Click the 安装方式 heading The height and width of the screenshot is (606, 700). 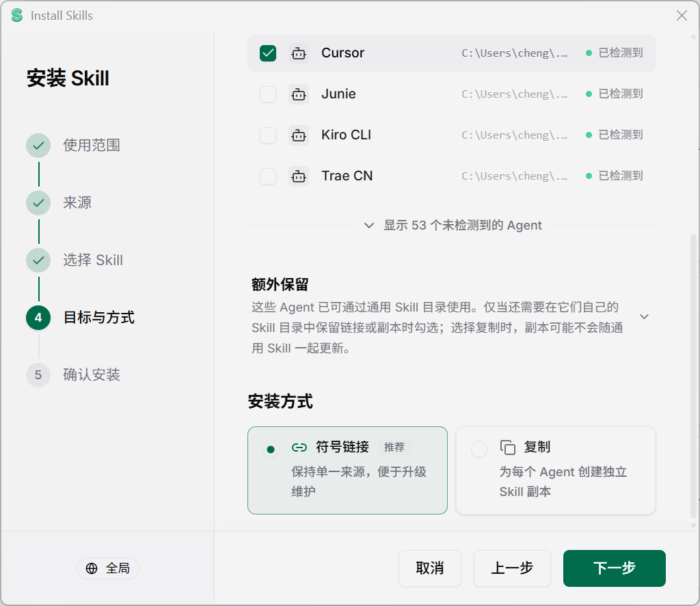[x=280, y=402]
